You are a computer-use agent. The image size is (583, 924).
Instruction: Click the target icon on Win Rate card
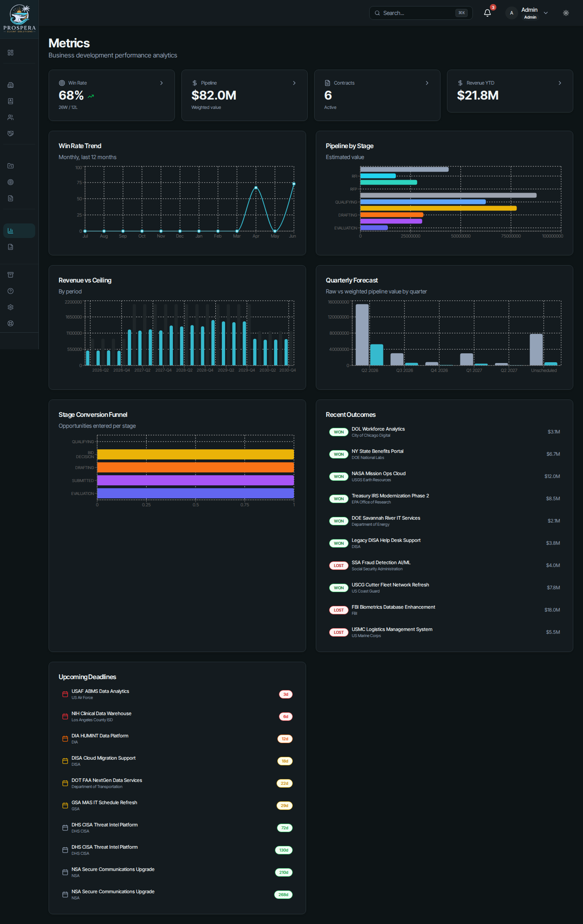[62, 83]
